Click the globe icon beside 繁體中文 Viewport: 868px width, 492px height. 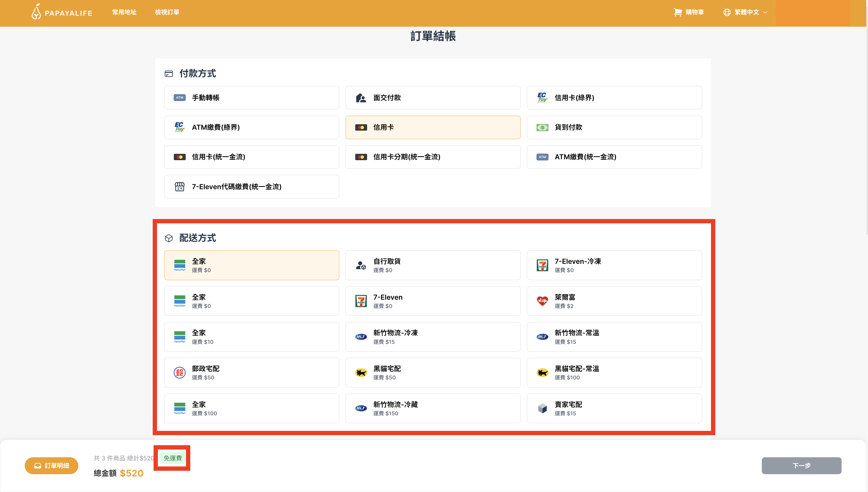pyautogui.click(x=727, y=12)
